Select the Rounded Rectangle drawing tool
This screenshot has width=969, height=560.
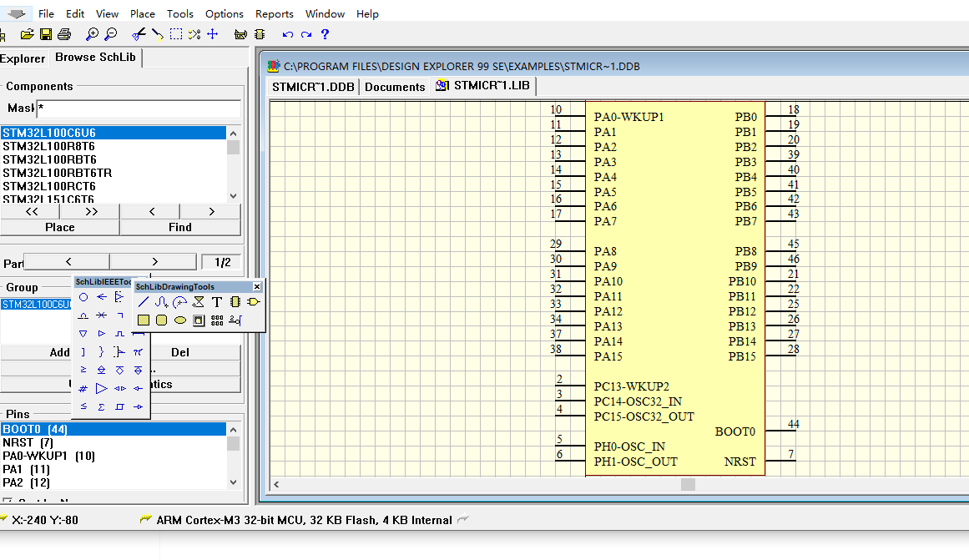(x=161, y=320)
